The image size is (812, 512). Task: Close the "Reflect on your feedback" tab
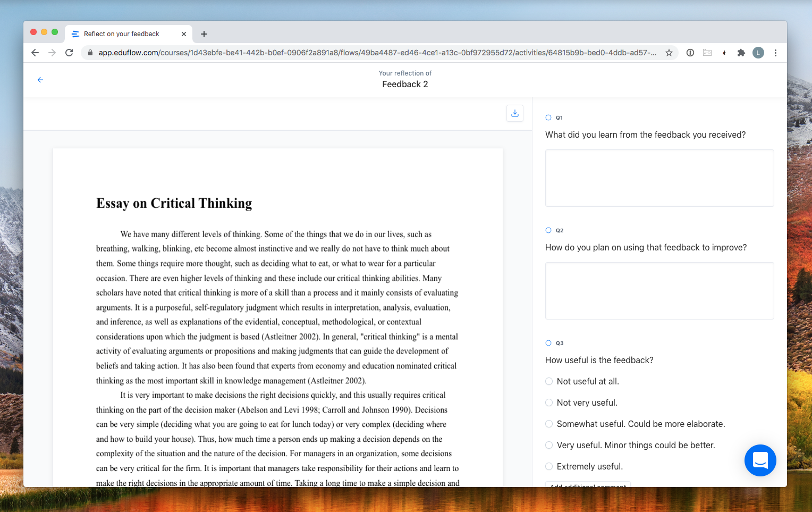click(x=183, y=34)
